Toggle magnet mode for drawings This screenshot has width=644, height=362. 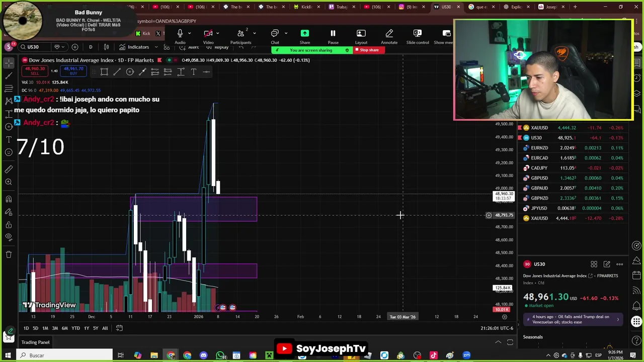(9, 199)
